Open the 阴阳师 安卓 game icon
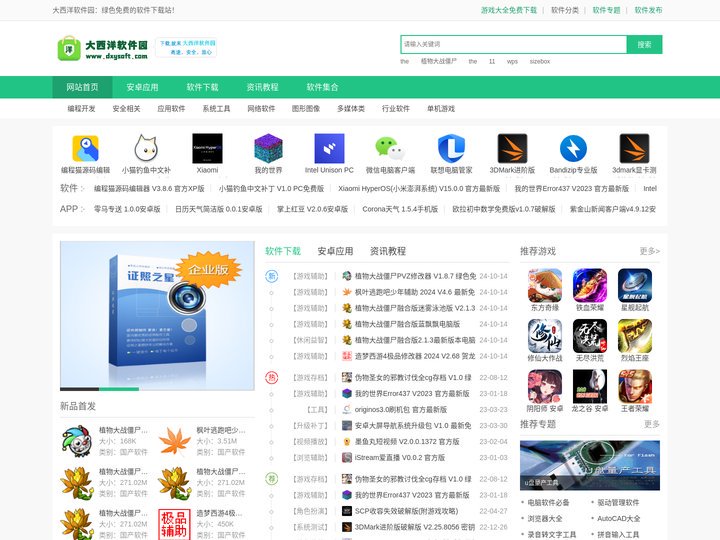This screenshot has width=720, height=540. coord(545,386)
